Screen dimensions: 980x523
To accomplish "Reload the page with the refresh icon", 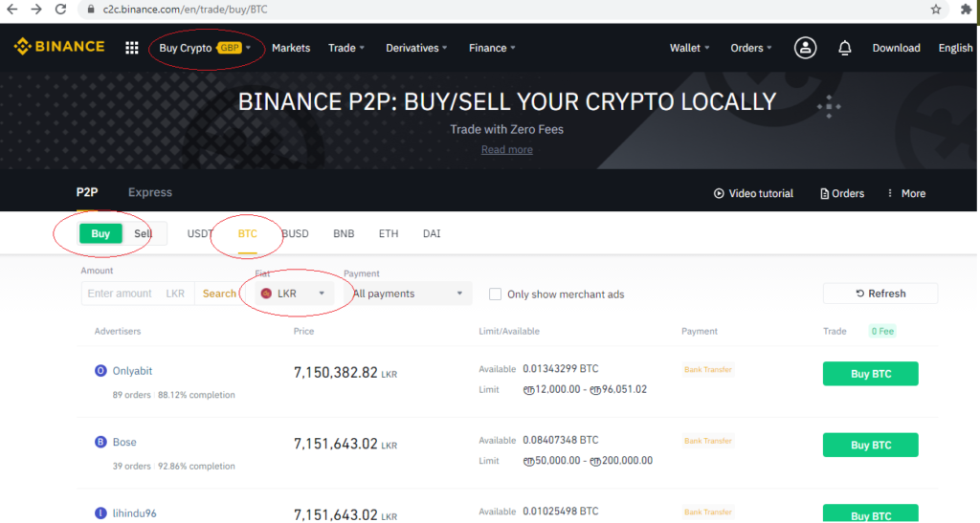I will point(60,10).
